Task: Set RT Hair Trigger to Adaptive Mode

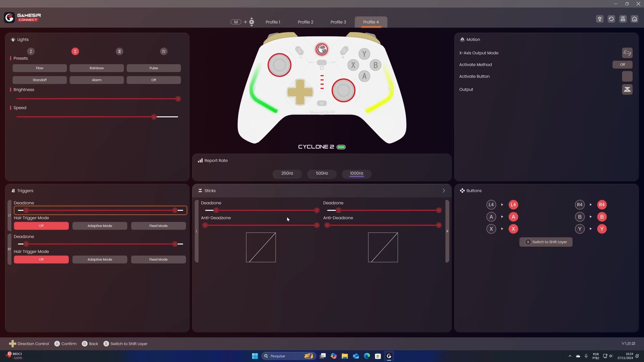Action: point(100,260)
